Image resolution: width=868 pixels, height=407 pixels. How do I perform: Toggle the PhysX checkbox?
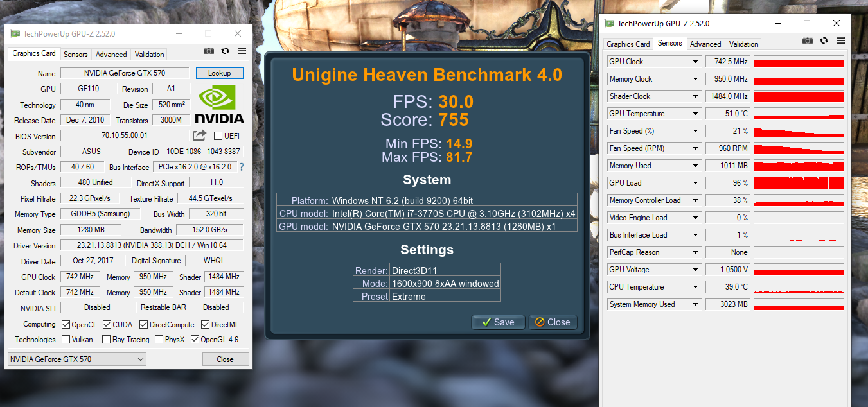(x=159, y=340)
